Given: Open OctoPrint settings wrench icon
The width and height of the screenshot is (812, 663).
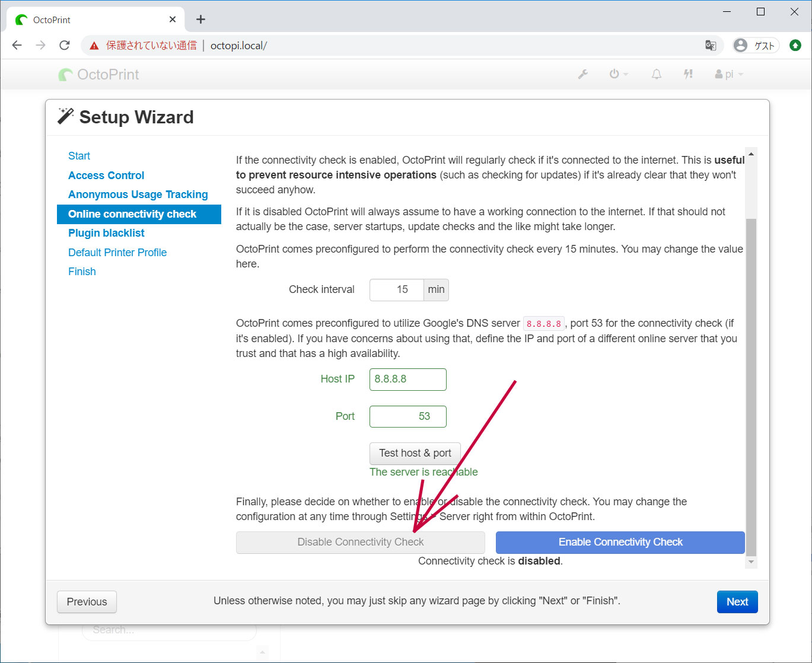Looking at the screenshot, I should [583, 74].
